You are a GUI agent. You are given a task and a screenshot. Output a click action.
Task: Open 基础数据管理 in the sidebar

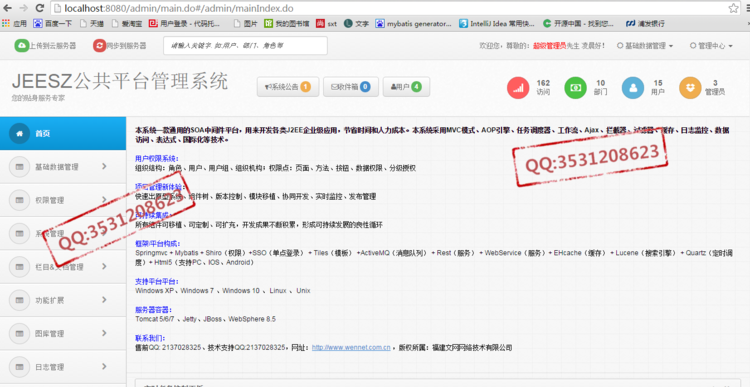[x=63, y=166]
